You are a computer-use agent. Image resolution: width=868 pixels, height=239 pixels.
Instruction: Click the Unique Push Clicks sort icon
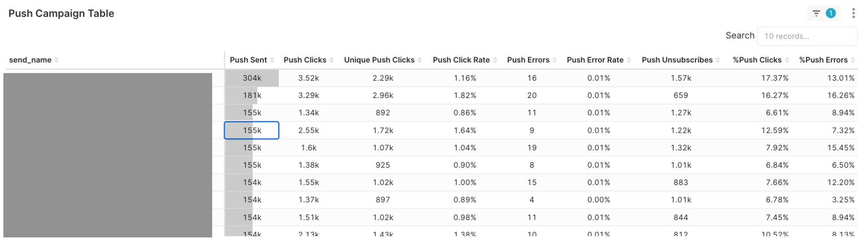[x=420, y=60]
